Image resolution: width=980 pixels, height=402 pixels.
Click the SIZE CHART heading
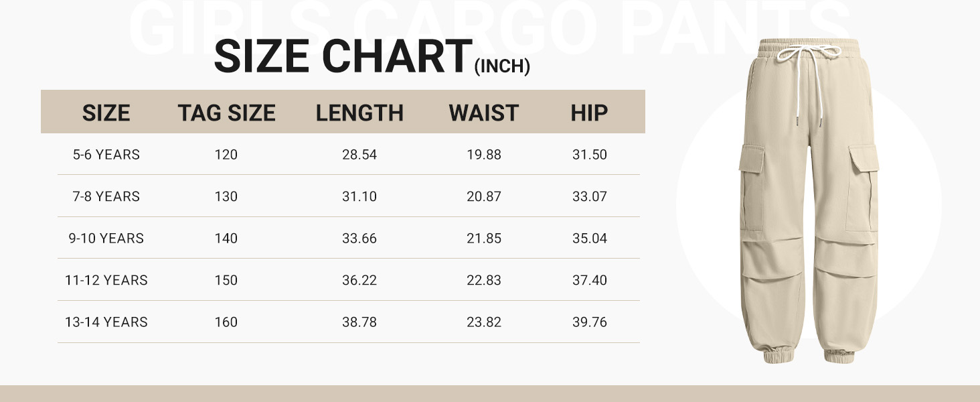pyautogui.click(x=343, y=57)
